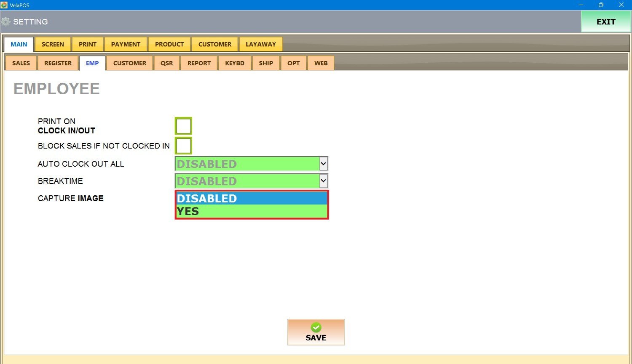Select the WEB sub-tab

[321, 63]
